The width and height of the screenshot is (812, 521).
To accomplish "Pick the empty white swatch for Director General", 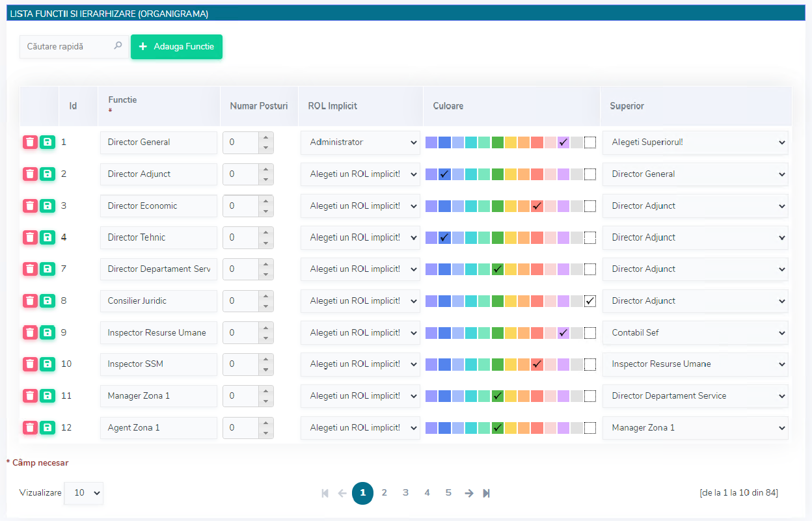I will 590,142.
